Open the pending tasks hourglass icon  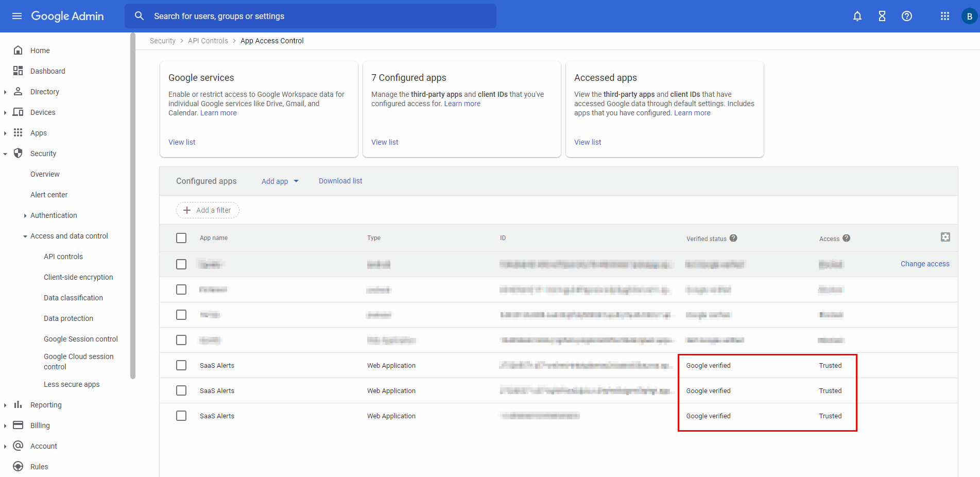(x=882, y=16)
